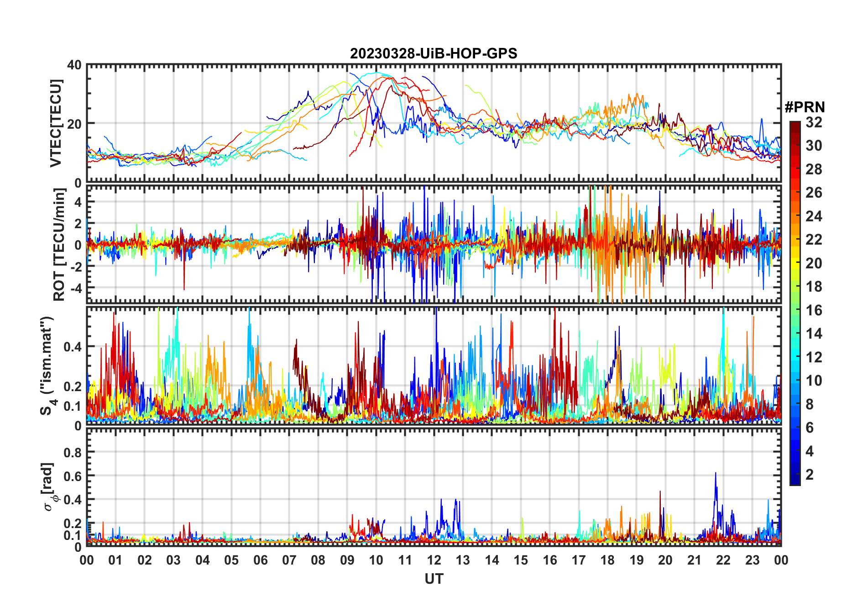Click the colorbar at the PRN 16 green level
Image resolution: width=868 pixels, height=607 pixels.
pos(795,310)
